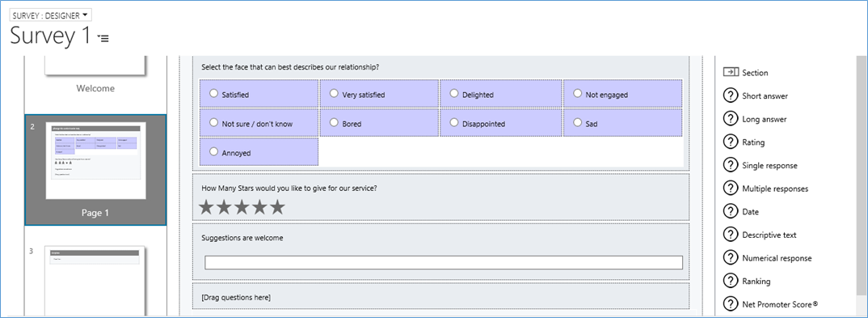Click the Ranking question icon
The width and height of the screenshot is (868, 318).
[731, 282]
